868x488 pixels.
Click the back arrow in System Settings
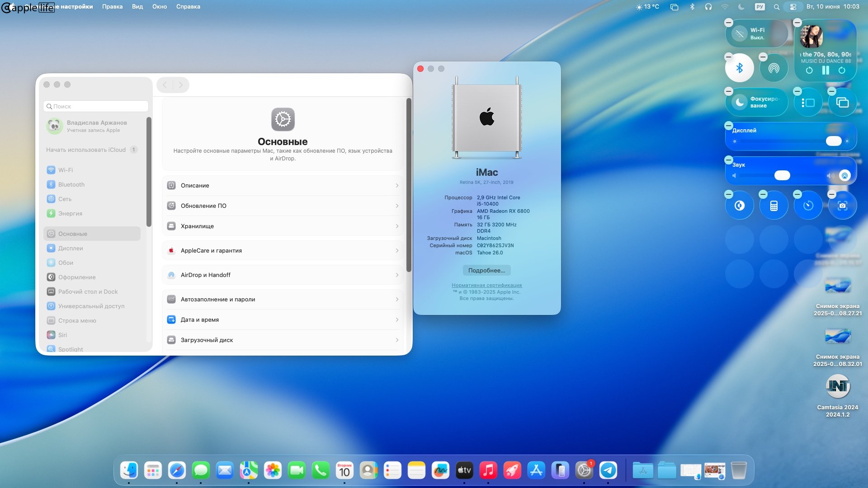[x=165, y=85]
